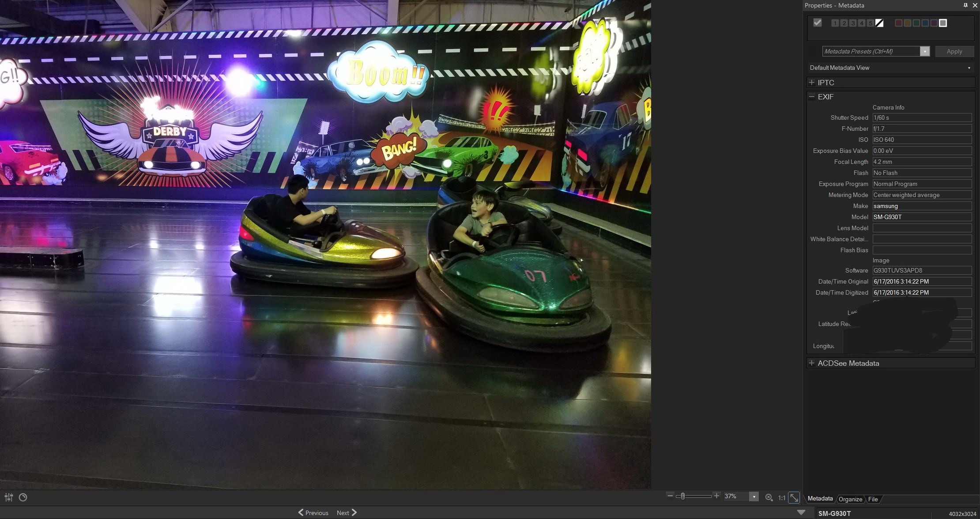
Task: Click the fit image to window icon
Action: point(794,497)
